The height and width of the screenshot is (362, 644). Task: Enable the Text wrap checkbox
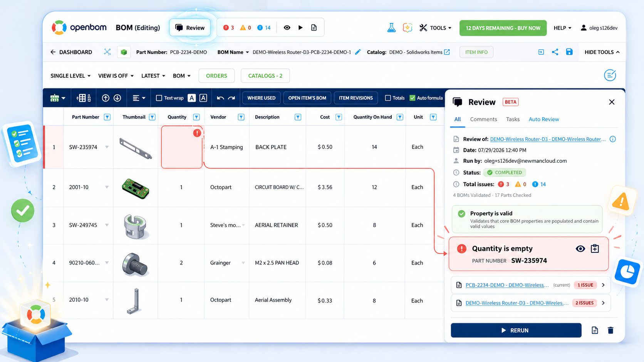159,98
